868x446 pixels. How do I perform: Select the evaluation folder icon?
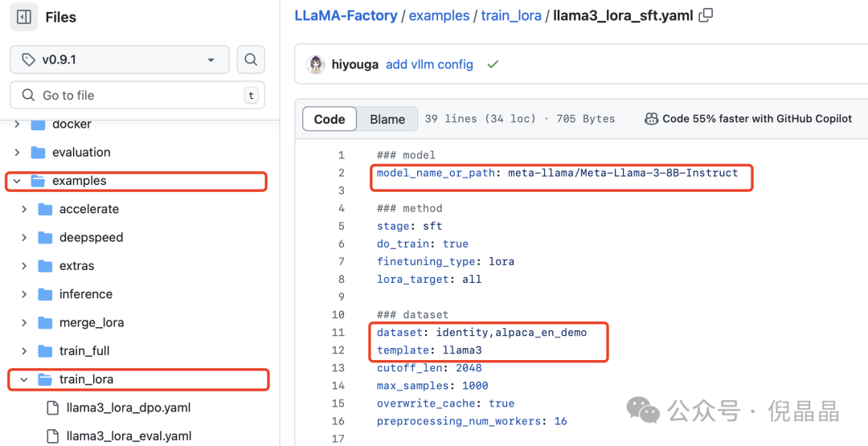pos(39,152)
